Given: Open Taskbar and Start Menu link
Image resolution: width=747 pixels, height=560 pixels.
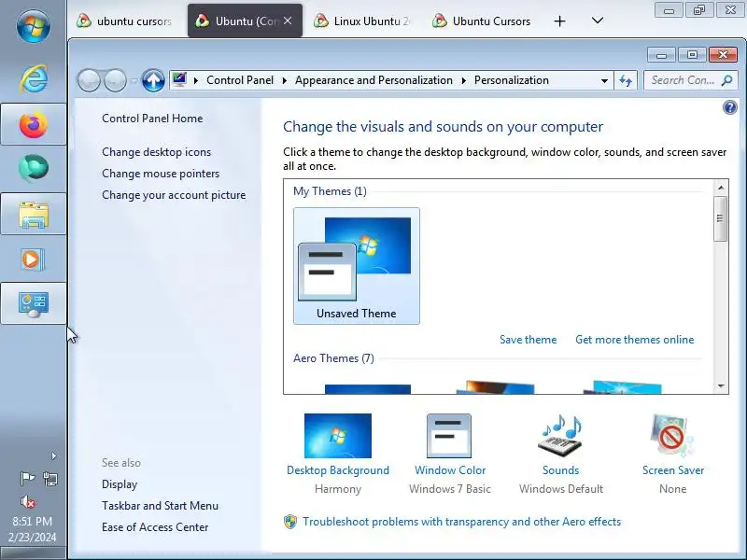Looking at the screenshot, I should point(160,506).
